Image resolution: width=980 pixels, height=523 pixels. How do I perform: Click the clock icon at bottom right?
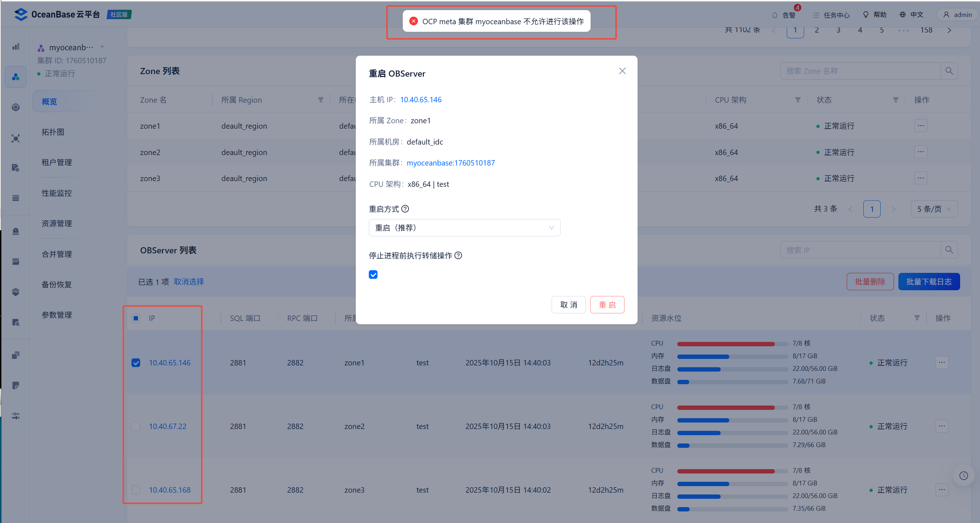963,475
